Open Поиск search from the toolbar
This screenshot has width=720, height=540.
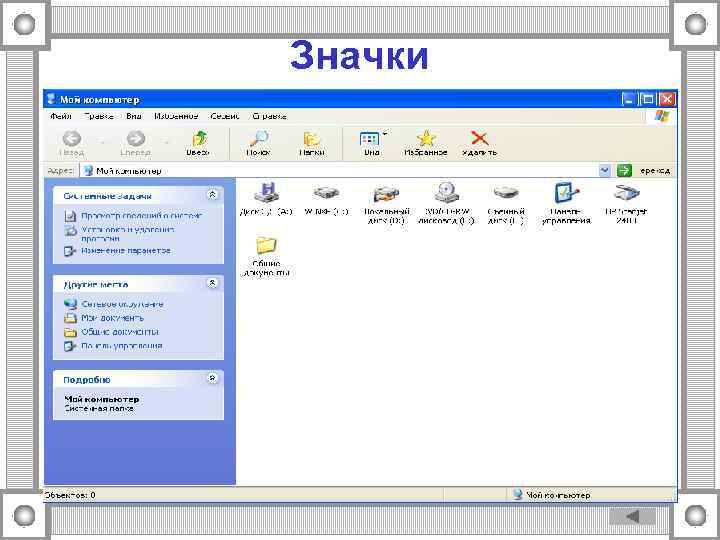[259, 143]
